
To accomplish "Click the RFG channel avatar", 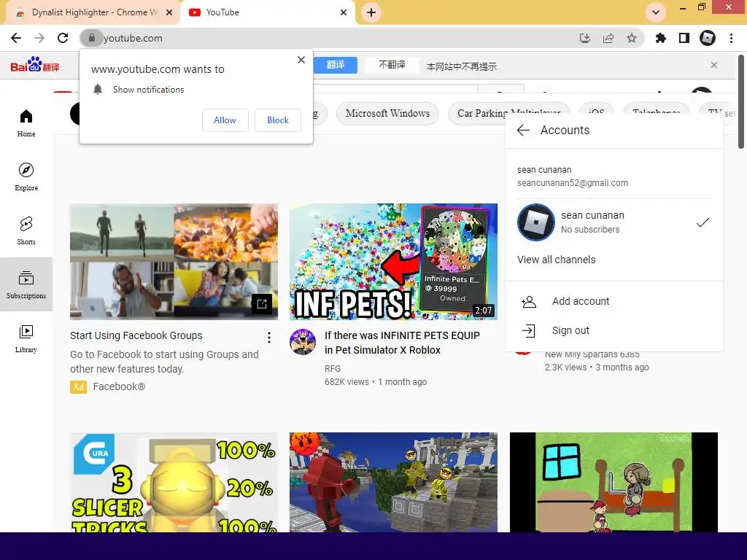I will [x=303, y=342].
